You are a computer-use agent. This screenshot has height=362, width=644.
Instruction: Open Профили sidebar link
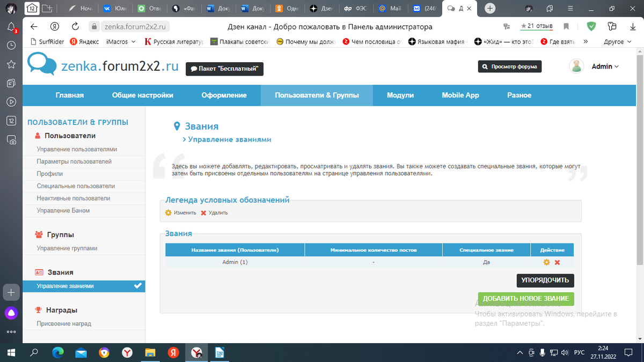click(x=50, y=174)
